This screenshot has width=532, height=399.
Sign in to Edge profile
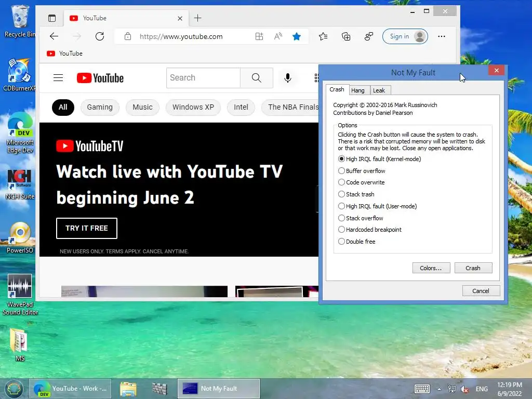pyautogui.click(x=405, y=36)
